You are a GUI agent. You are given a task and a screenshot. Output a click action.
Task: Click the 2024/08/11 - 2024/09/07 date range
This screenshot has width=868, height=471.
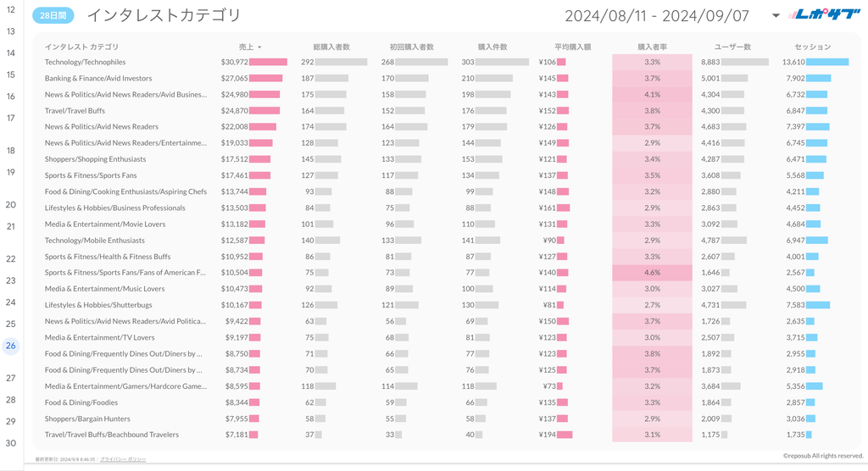click(657, 15)
